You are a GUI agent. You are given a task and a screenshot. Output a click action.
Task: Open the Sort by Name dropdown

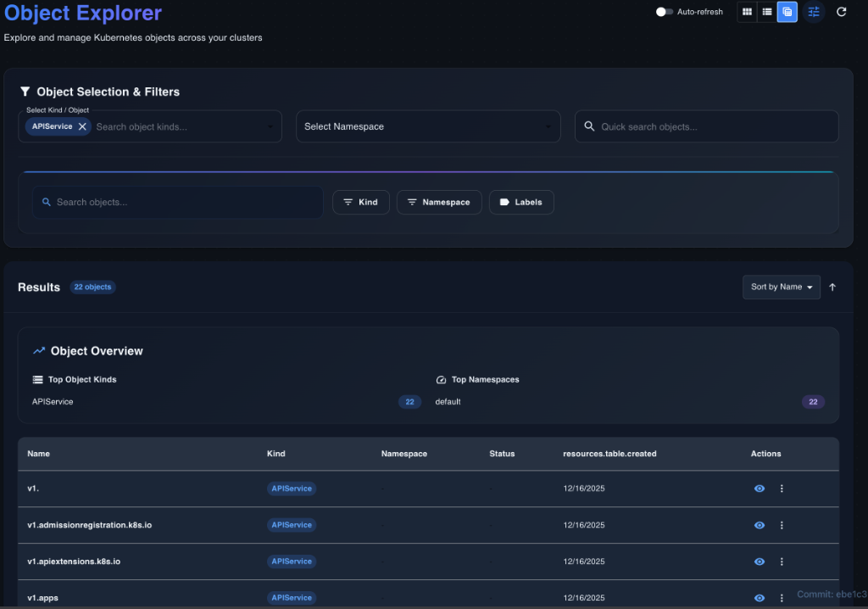[x=781, y=288]
